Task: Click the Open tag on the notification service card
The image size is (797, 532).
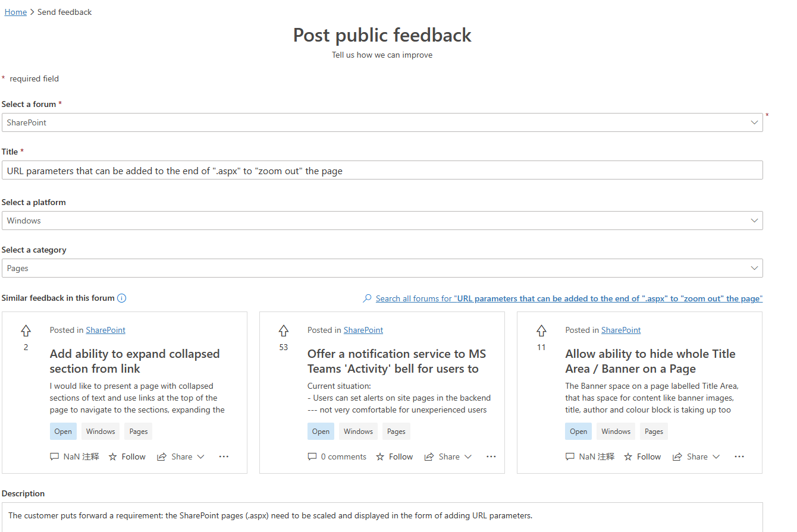Action: 321,432
